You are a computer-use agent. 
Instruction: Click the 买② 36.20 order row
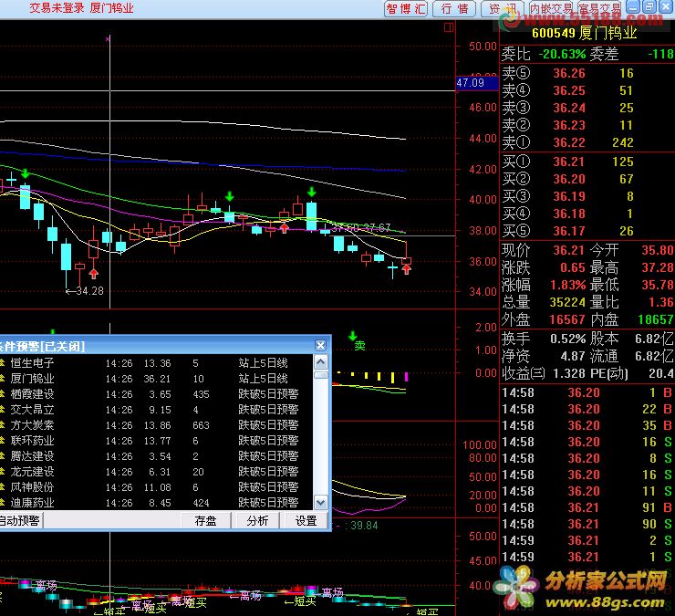click(x=587, y=179)
